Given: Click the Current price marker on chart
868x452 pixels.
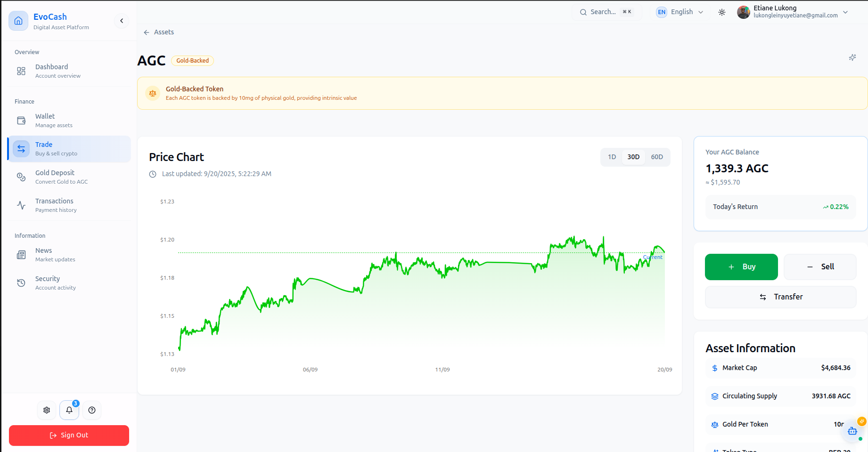Looking at the screenshot, I should tap(653, 257).
